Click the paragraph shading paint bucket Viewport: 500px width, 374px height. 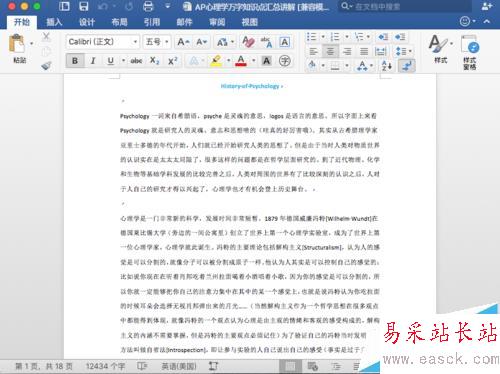click(x=312, y=65)
